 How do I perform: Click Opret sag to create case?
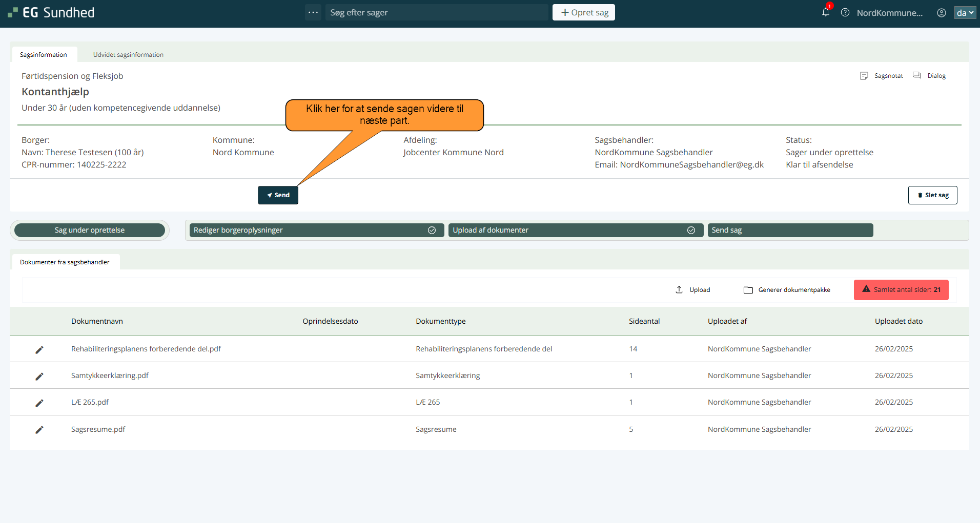(x=584, y=12)
